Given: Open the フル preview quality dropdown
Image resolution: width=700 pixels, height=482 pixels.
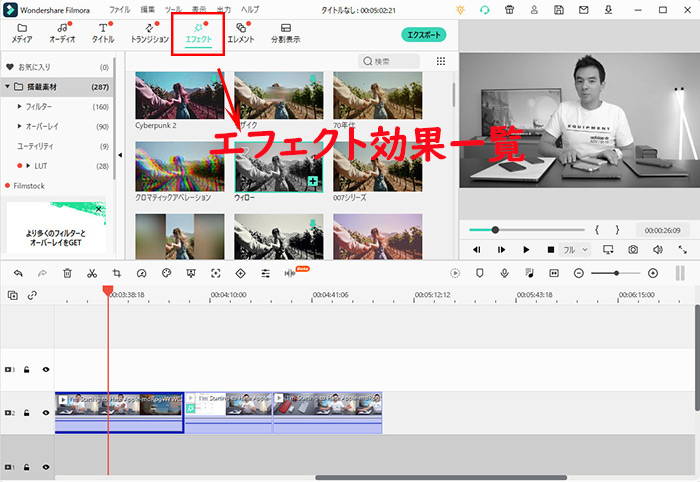Looking at the screenshot, I should (575, 250).
